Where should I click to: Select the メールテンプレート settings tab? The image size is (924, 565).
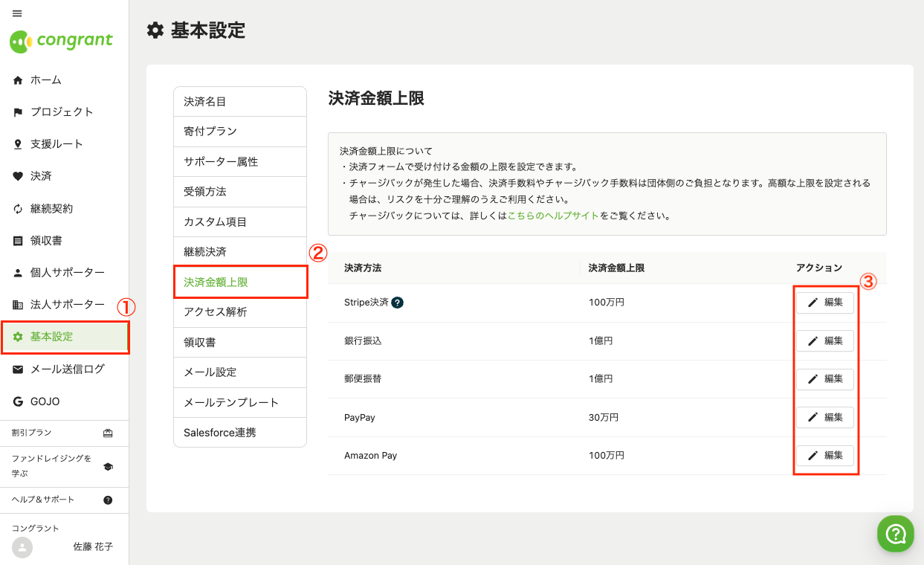(231, 403)
